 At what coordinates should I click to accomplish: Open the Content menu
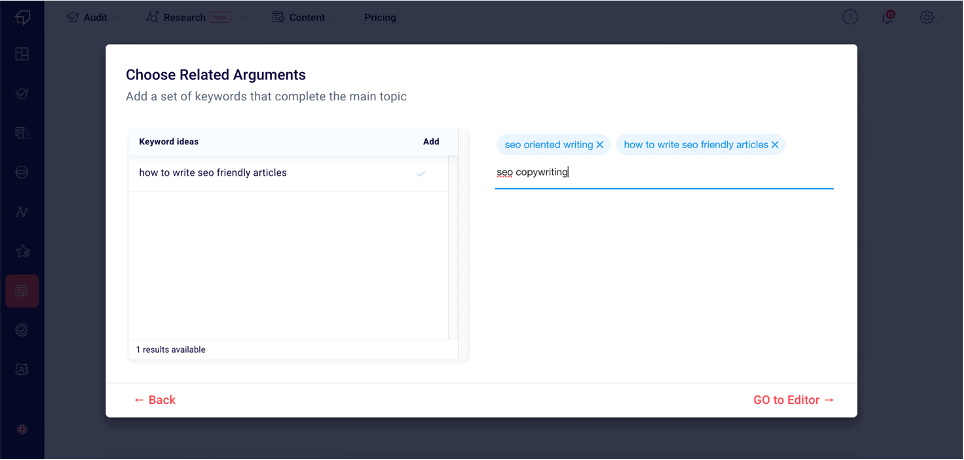(x=299, y=17)
